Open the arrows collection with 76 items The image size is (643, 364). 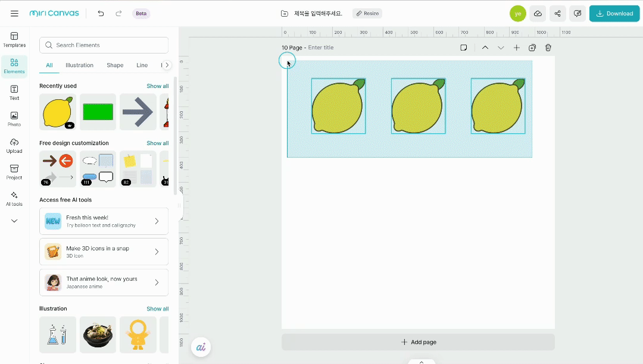[58, 169]
